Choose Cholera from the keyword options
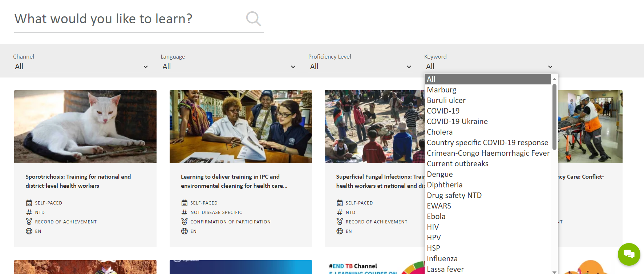The height and width of the screenshot is (274, 644). point(488,132)
